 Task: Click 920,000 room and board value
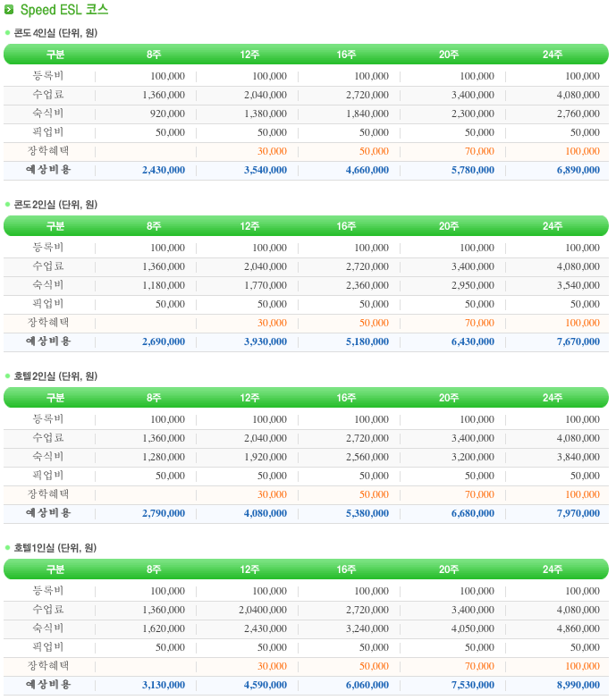pyautogui.click(x=167, y=114)
